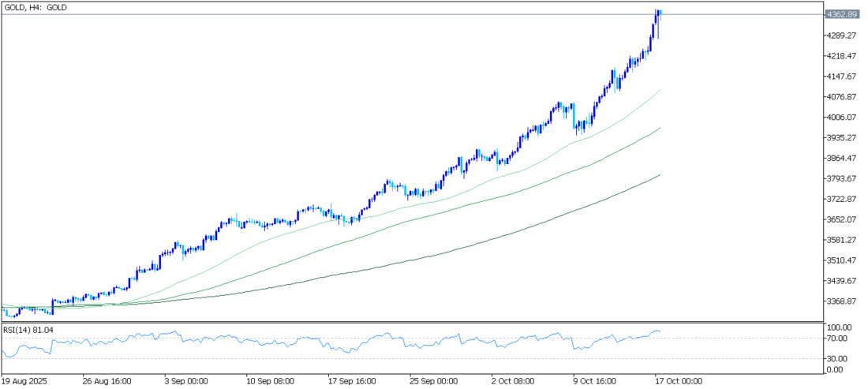The image size is (868, 389).
Task: Select the RSI 30.00 level label
Action: pyautogui.click(x=837, y=358)
